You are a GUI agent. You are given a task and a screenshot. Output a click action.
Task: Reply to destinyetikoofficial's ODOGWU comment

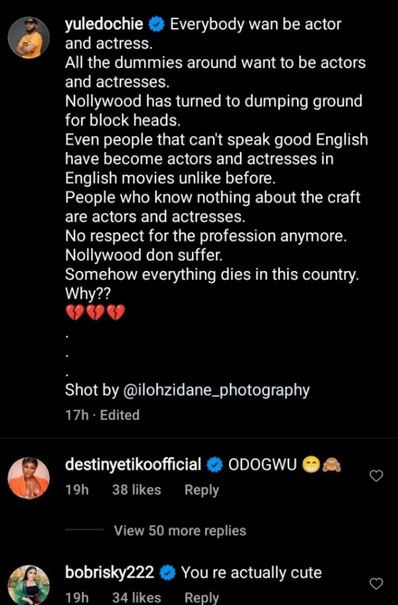[x=202, y=490]
